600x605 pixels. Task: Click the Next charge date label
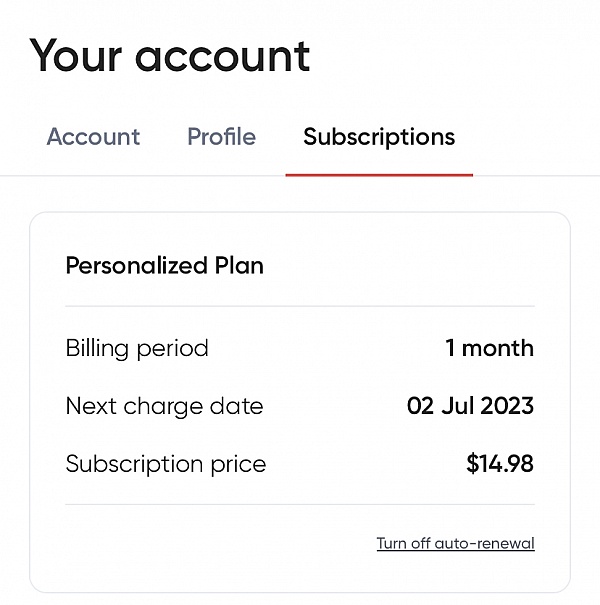164,407
